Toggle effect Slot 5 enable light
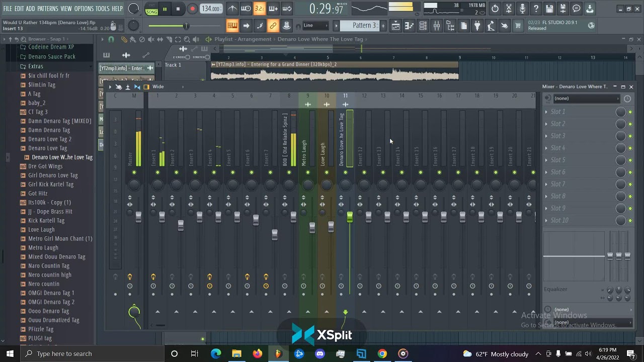This screenshot has height=362, width=644. click(x=630, y=160)
